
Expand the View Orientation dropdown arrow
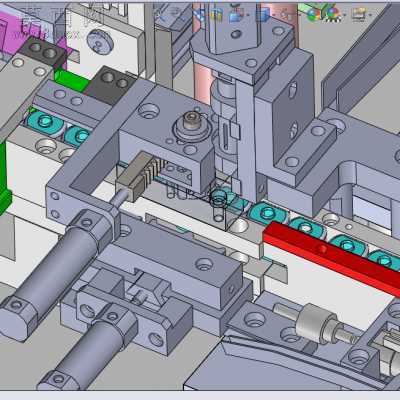click(248, 15)
